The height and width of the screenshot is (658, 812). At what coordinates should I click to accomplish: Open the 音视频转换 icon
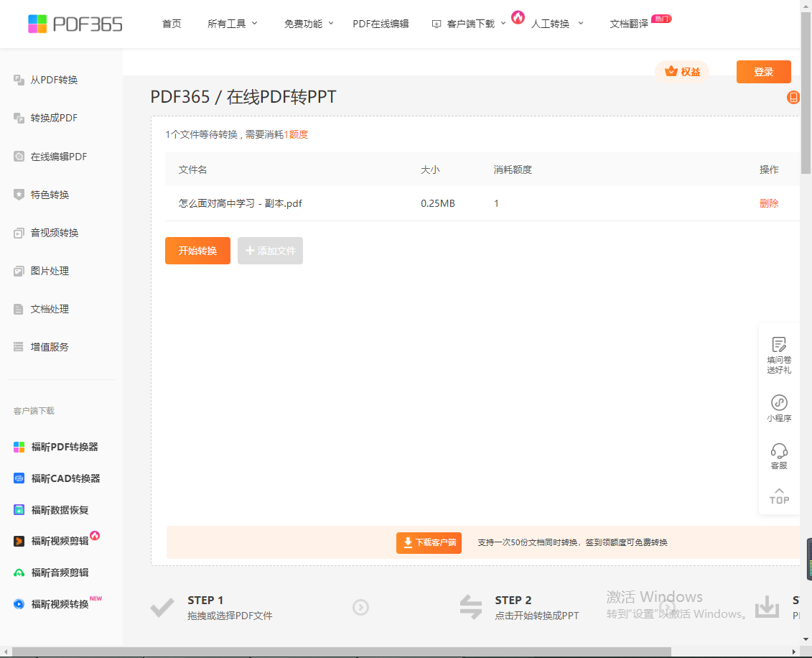point(19,233)
